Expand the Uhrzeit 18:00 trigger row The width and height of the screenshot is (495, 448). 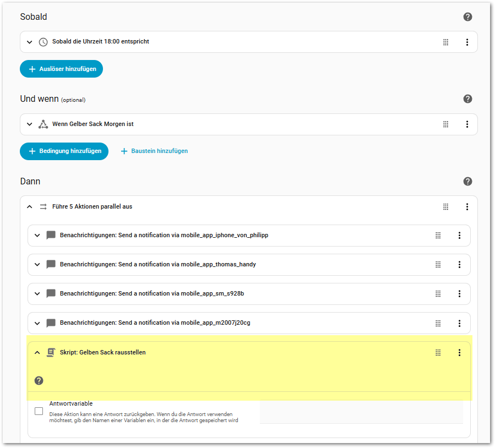30,42
